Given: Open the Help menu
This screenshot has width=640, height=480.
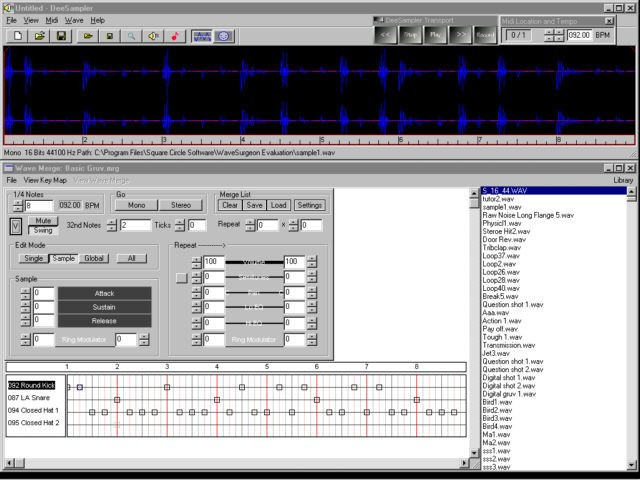Looking at the screenshot, I should (x=98, y=20).
